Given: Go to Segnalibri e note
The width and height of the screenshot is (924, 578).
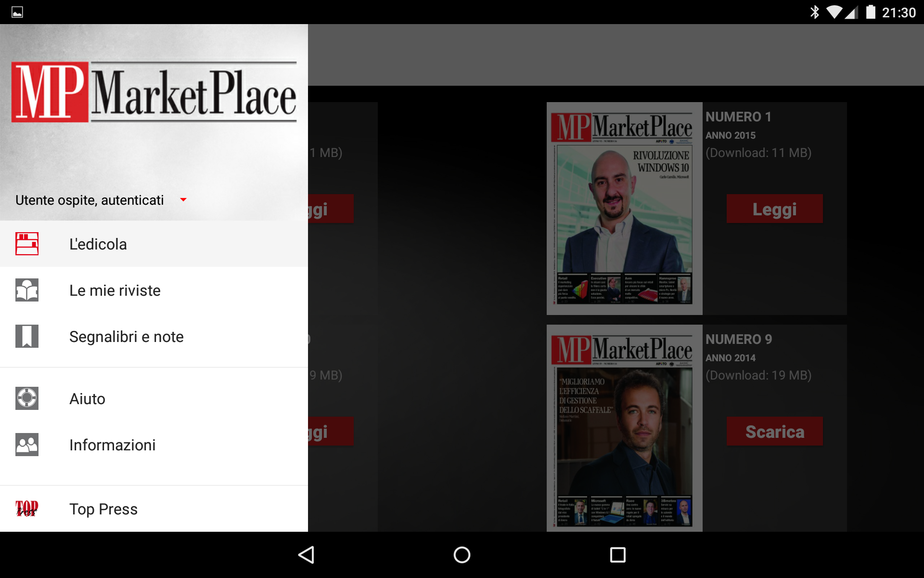Looking at the screenshot, I should point(127,337).
